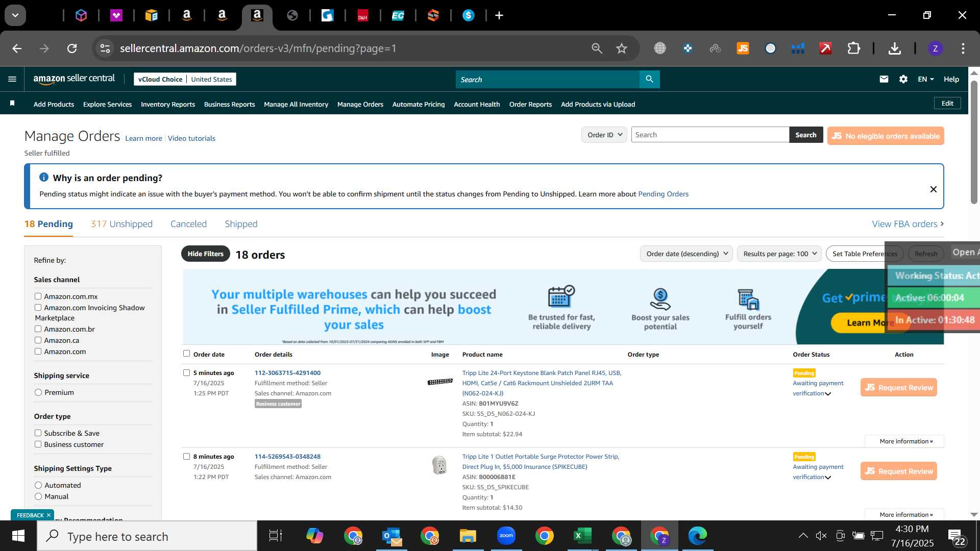Open Business Reports menu item
This screenshot has width=980, height=551.
(x=229, y=104)
